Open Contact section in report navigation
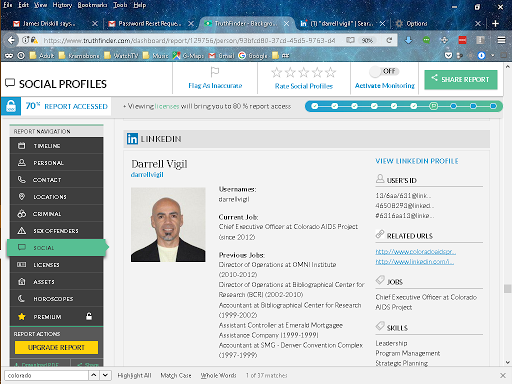 pos(56,180)
